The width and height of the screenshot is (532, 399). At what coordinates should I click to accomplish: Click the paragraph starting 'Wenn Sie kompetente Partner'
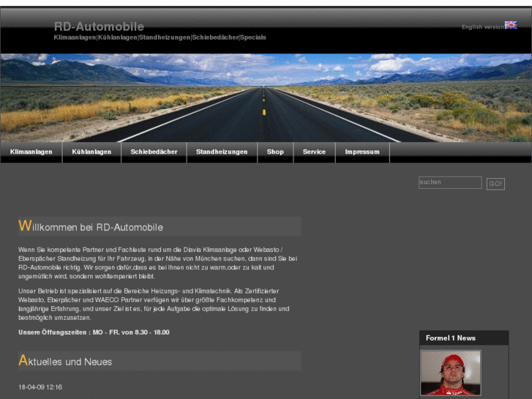(158, 263)
